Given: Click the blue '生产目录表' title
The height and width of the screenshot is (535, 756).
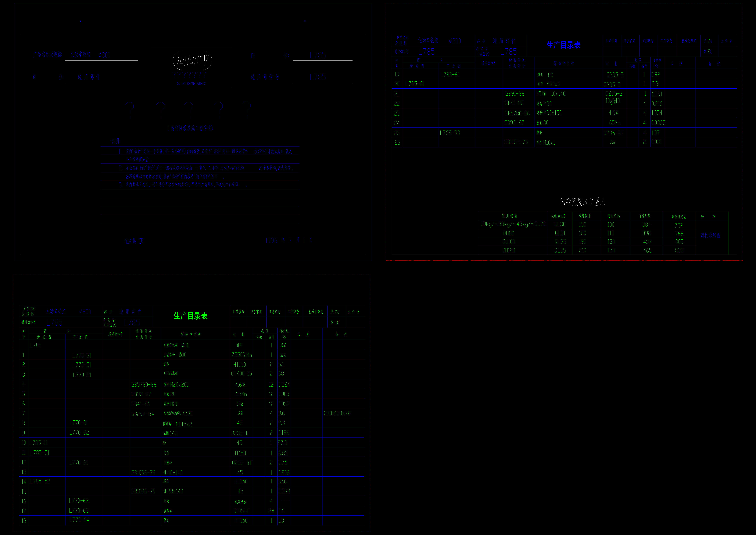Looking at the screenshot, I should tap(564, 45).
